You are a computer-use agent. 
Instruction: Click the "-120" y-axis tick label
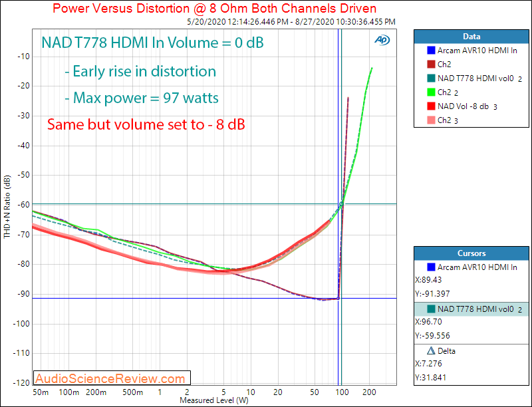(21, 382)
